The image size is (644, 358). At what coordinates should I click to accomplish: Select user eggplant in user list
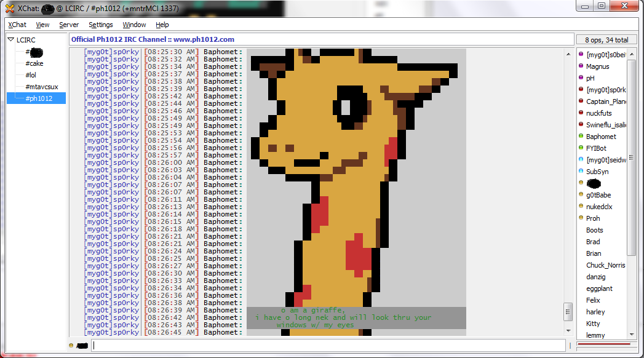(599, 288)
